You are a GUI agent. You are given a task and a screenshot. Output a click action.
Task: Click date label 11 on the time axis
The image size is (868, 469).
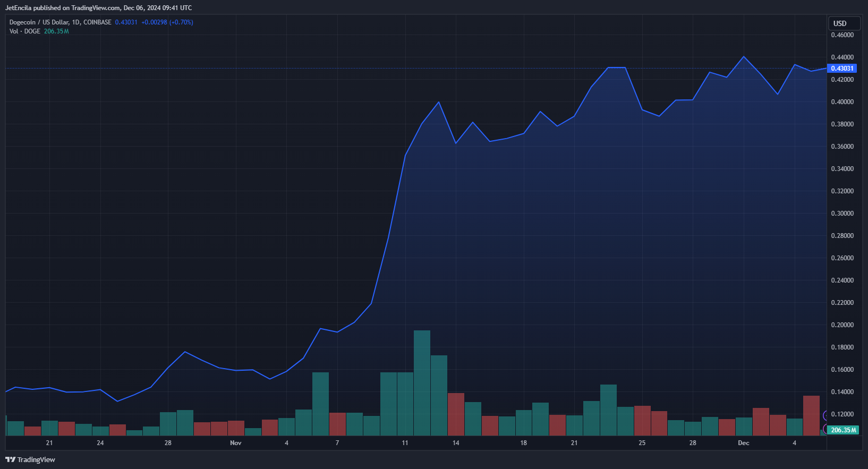405,443
